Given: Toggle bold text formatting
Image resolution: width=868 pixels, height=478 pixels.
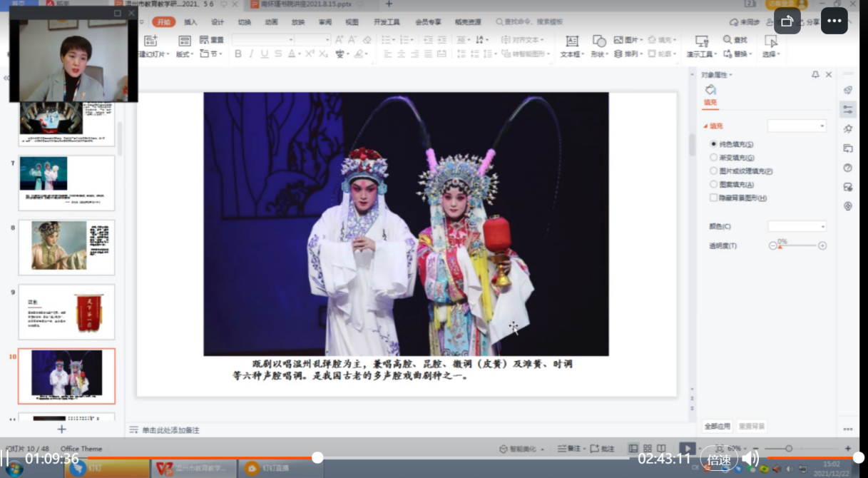Looking at the screenshot, I should click(x=238, y=54).
